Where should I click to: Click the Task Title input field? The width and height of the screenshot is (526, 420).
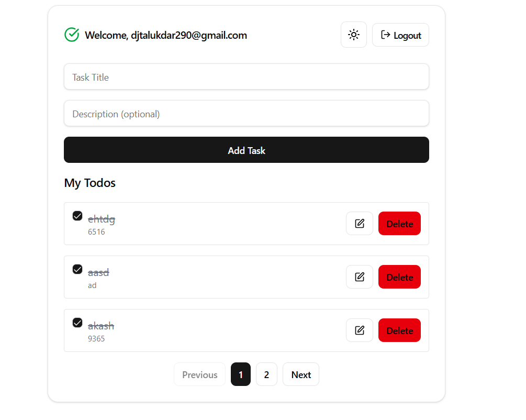pos(246,76)
